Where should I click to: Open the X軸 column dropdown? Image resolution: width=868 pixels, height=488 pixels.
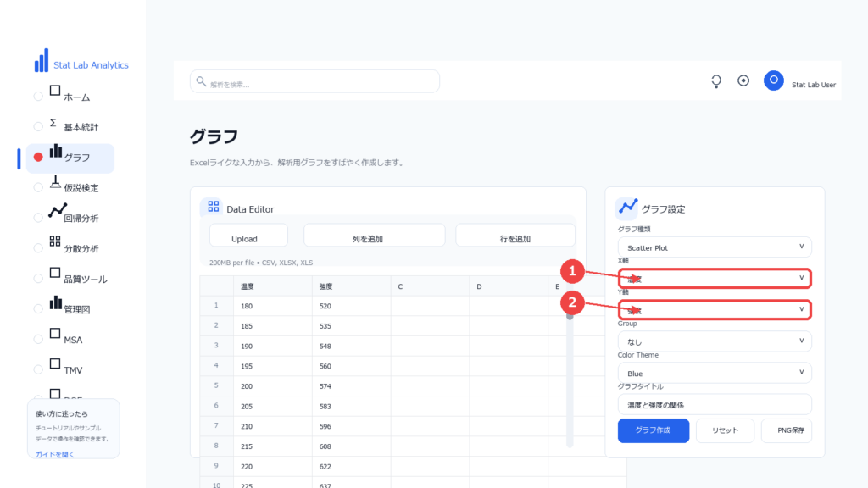tap(715, 278)
